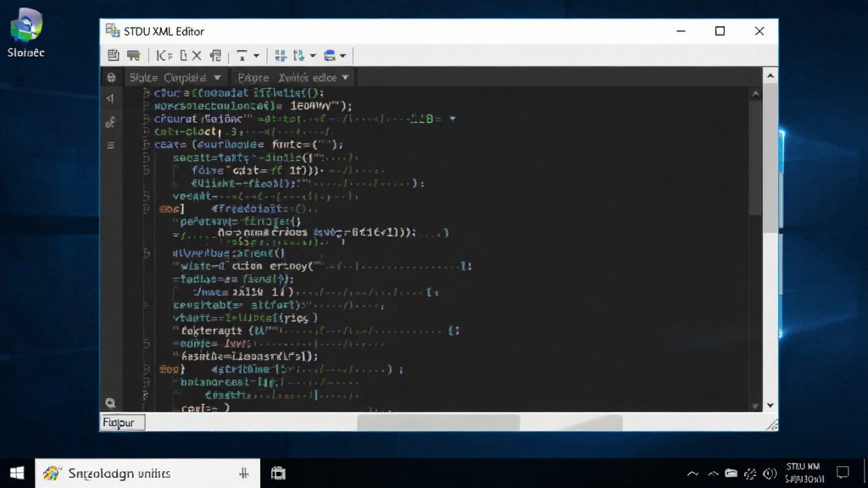Click the down arrow of the outer window scrollbar
868x488 pixels.
point(770,406)
